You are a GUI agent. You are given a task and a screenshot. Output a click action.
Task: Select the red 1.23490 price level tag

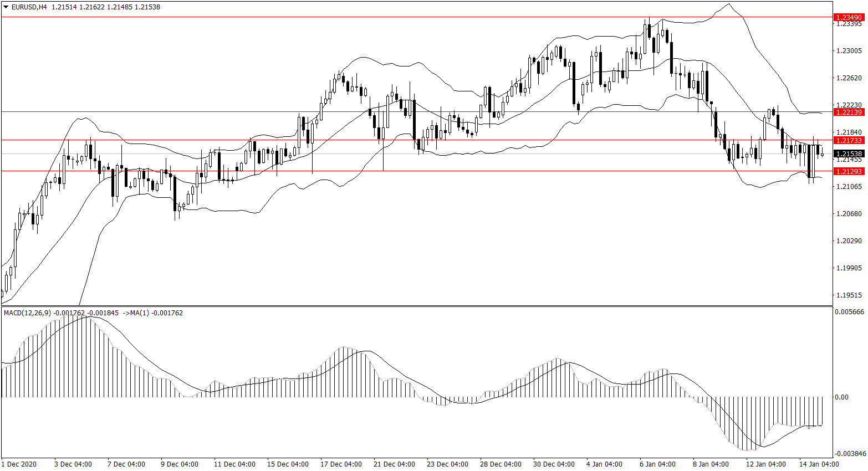(849, 18)
